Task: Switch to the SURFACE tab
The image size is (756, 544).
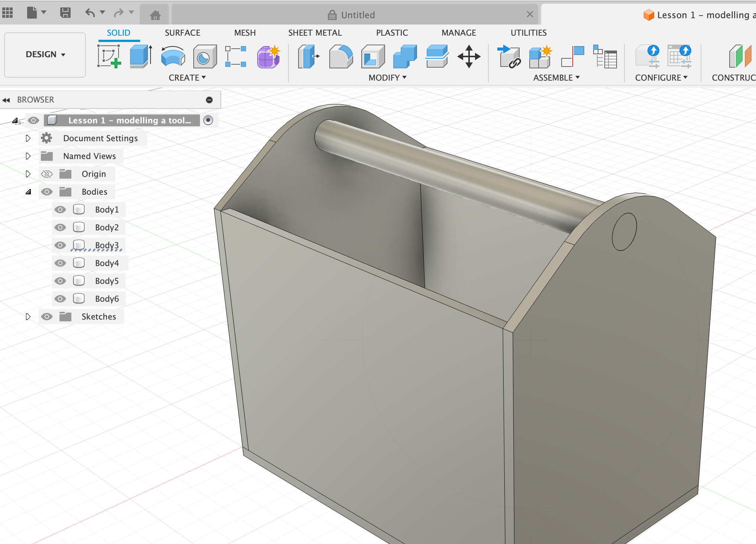Action: (182, 33)
